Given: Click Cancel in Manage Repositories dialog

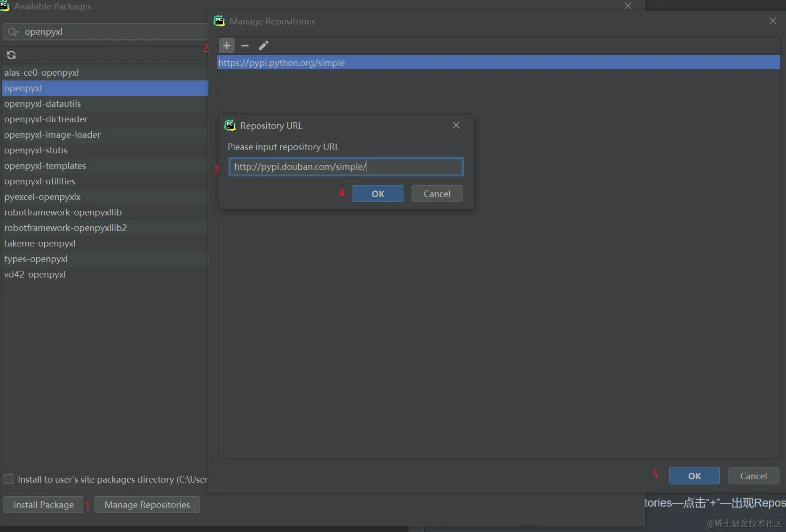Looking at the screenshot, I should coord(754,476).
